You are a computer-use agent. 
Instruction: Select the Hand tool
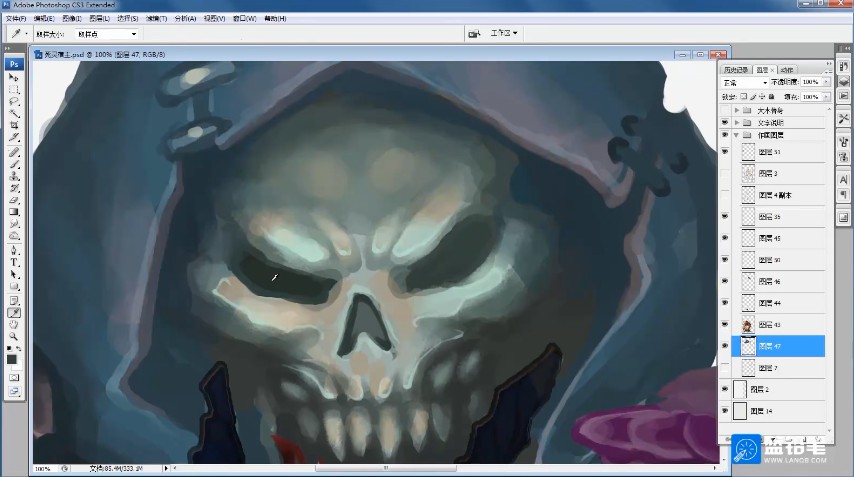[x=14, y=325]
